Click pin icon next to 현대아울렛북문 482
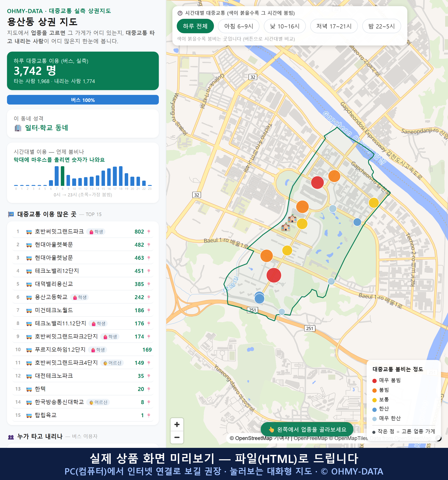448x480 pixels. pyautogui.click(x=149, y=245)
